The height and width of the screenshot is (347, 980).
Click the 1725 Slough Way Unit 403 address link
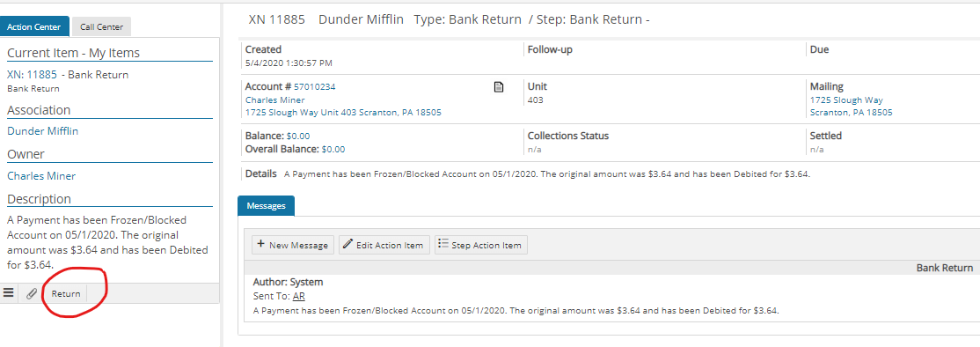point(343,113)
